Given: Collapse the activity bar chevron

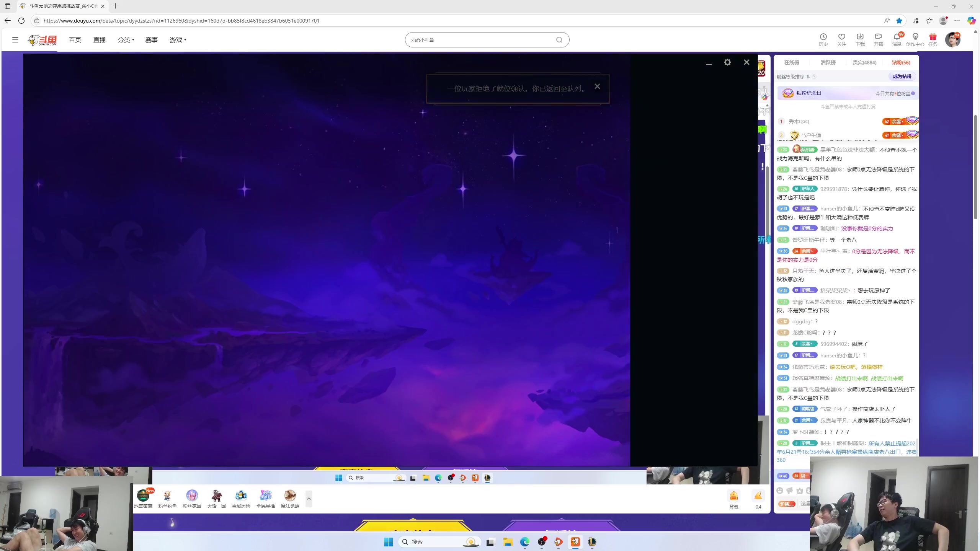Looking at the screenshot, I should 309,499.
